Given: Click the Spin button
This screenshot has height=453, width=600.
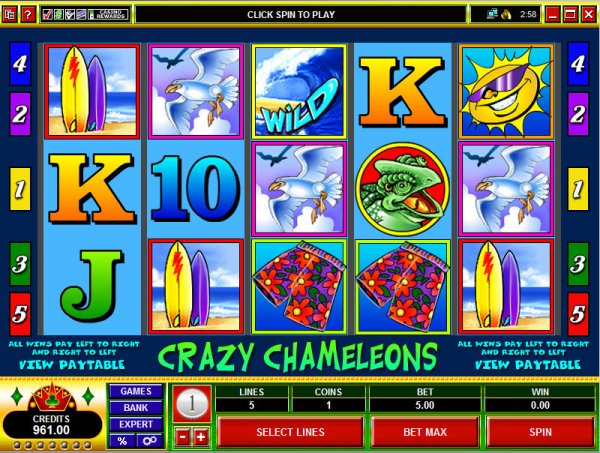Looking at the screenshot, I should pos(540,432).
